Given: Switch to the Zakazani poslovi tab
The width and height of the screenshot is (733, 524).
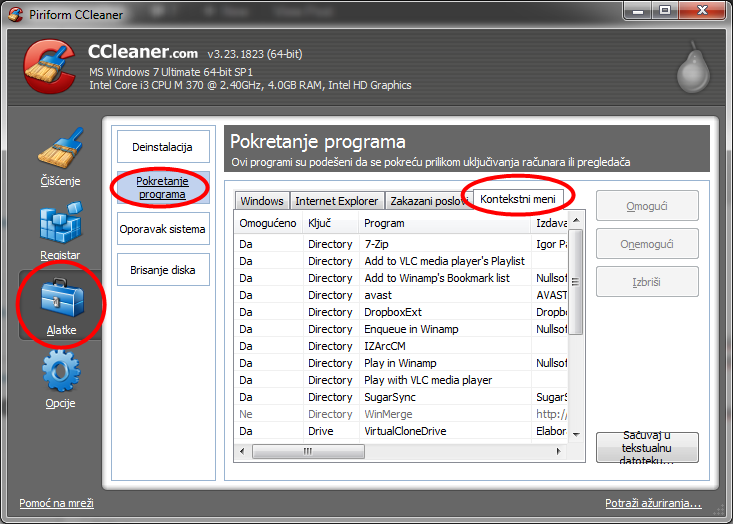Looking at the screenshot, I should tap(429, 201).
